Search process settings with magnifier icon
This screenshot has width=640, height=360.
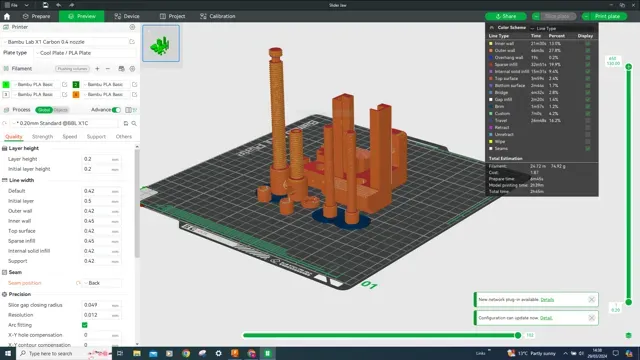134,123
